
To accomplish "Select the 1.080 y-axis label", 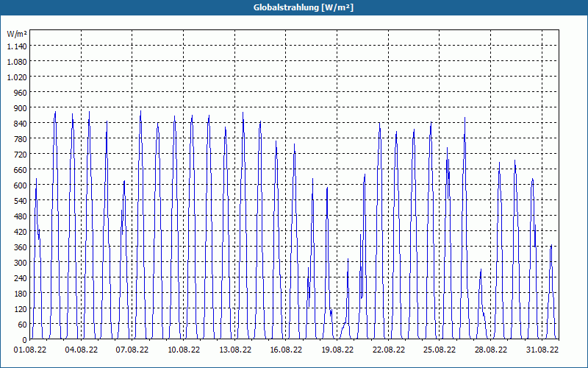I will coord(17,61).
